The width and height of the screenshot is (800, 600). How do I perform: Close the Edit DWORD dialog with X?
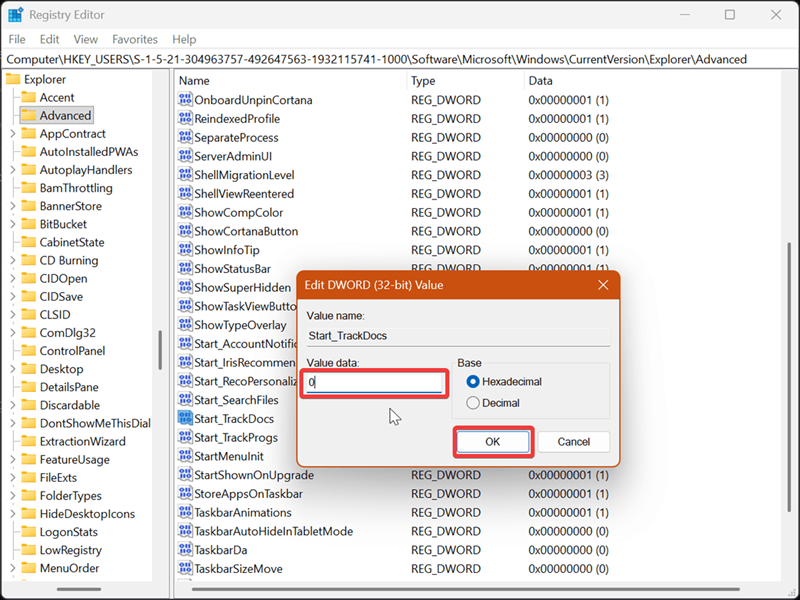[603, 285]
